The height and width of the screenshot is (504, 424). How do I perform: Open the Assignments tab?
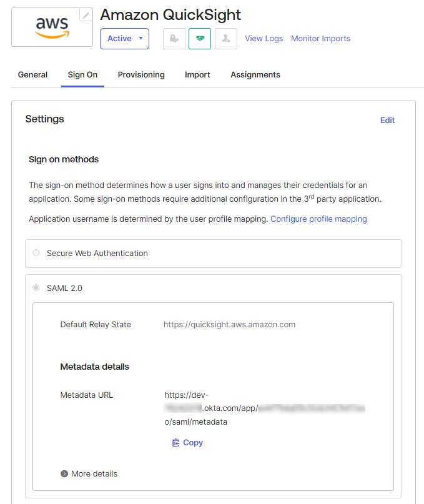(x=255, y=74)
